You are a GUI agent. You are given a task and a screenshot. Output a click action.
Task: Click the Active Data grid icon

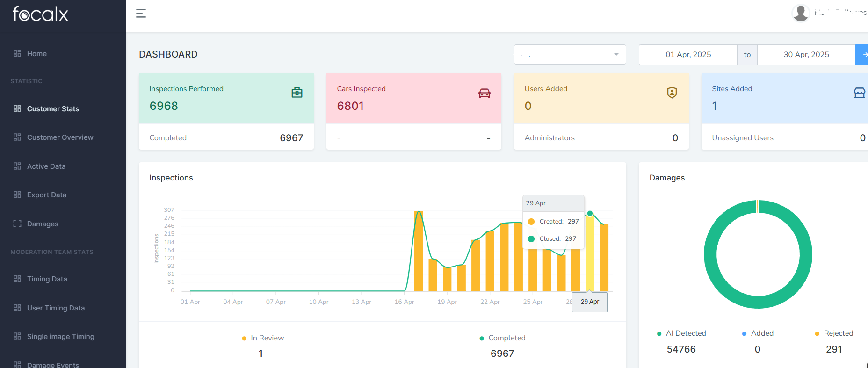click(x=17, y=166)
